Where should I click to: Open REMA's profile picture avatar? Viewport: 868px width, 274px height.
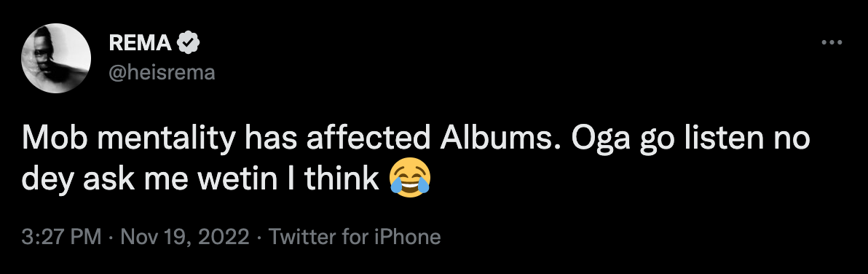point(56,58)
